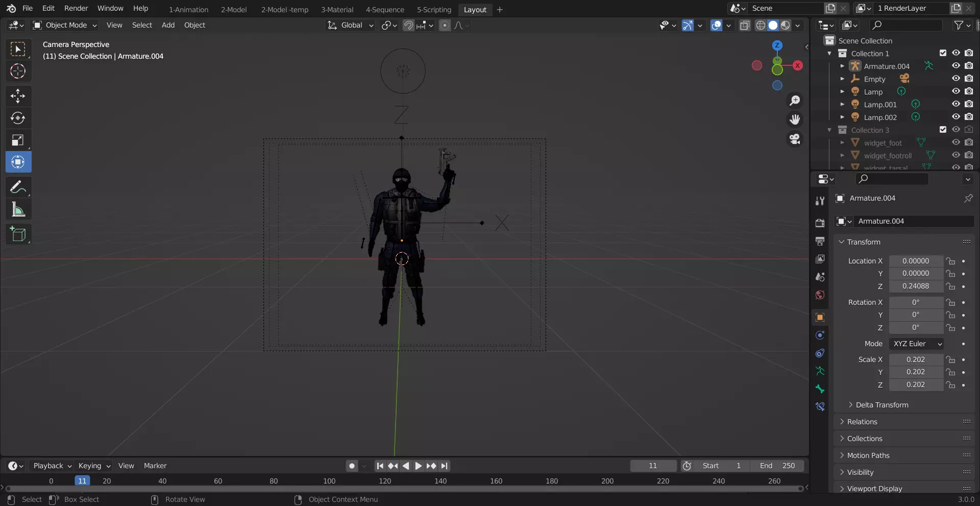Uncheck Collection 1 exclude checkbox
Image resolution: width=980 pixels, height=506 pixels.
pyautogui.click(x=943, y=53)
